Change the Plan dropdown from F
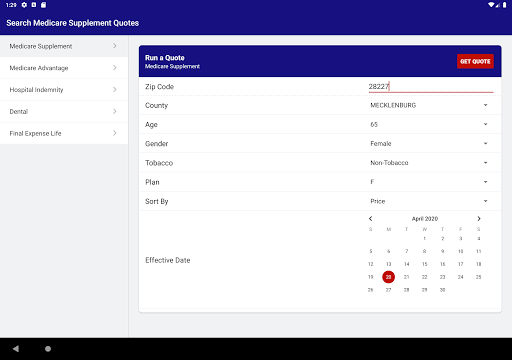This screenshot has width=512, height=360. [x=428, y=182]
